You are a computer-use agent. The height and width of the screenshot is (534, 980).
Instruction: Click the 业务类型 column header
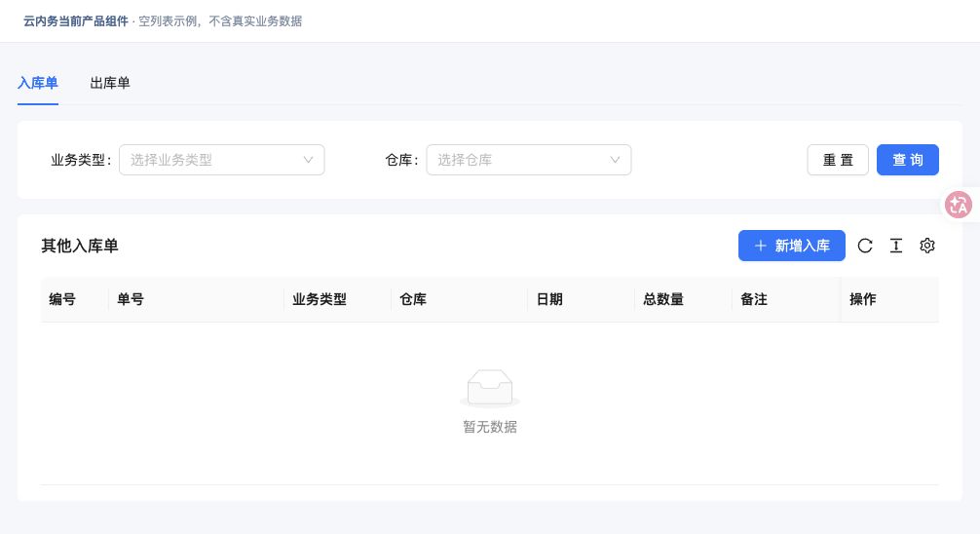[337, 299]
